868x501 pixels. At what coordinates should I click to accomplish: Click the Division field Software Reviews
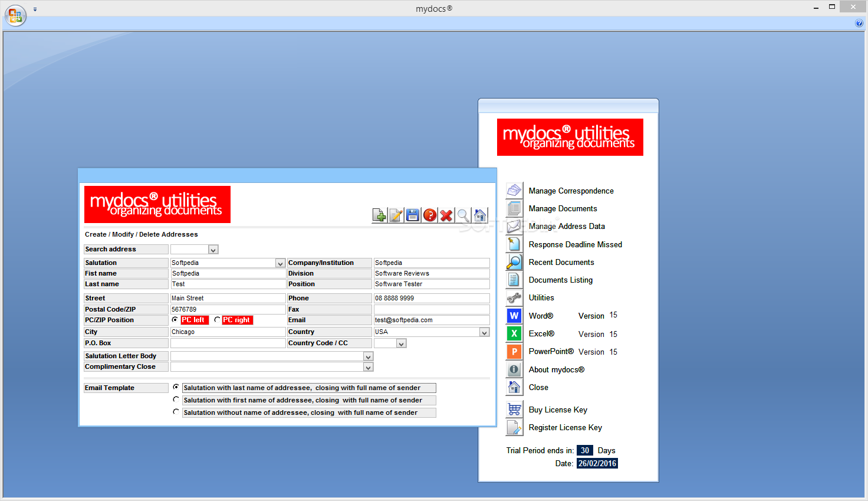tap(432, 273)
